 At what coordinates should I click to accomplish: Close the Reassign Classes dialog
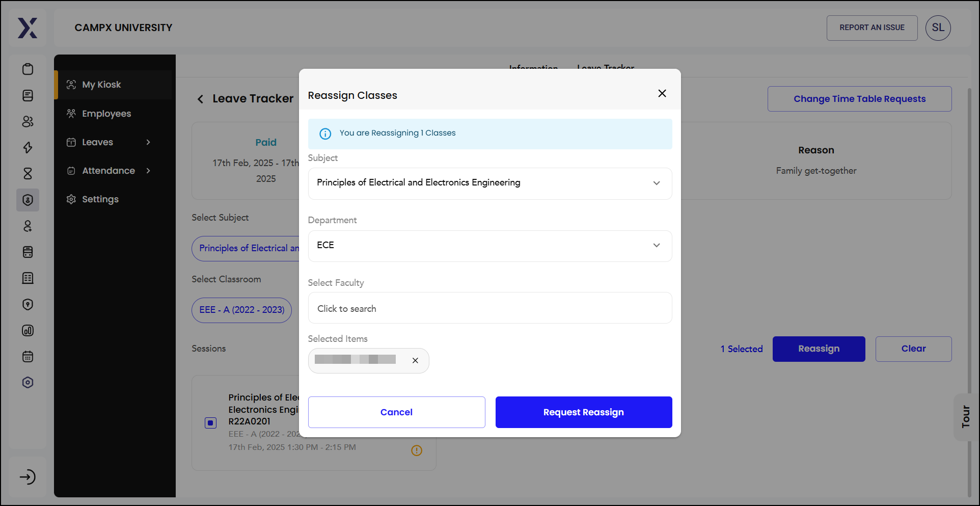[x=662, y=93]
